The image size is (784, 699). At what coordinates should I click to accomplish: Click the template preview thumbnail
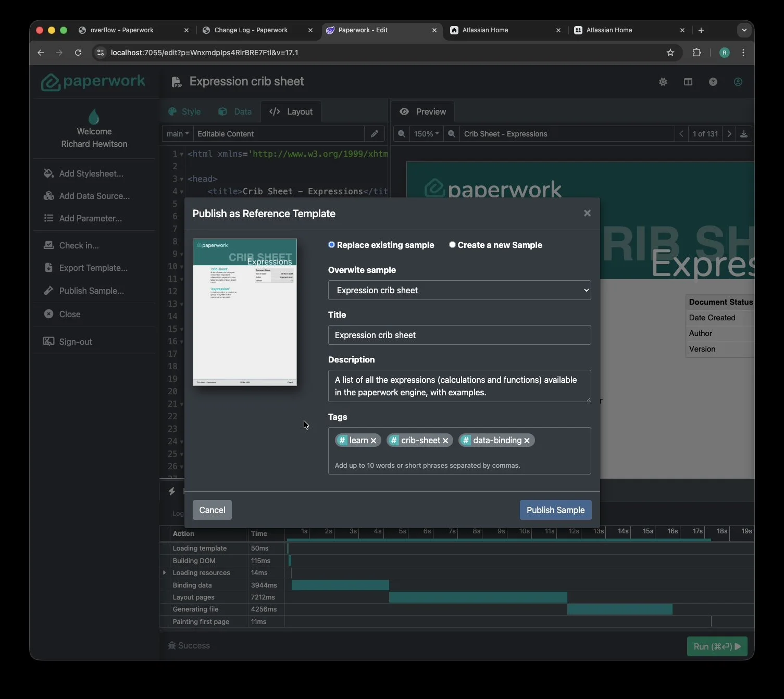click(245, 312)
